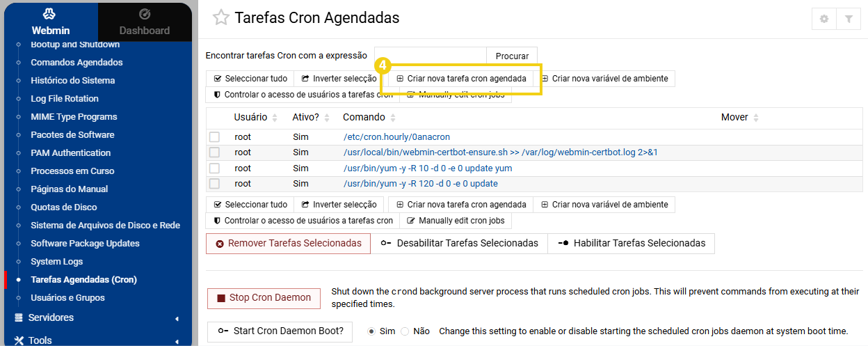Viewport: 868px width, 346px height.
Task: Click the Tools wrench icon in sidebar
Action: pos(19,340)
